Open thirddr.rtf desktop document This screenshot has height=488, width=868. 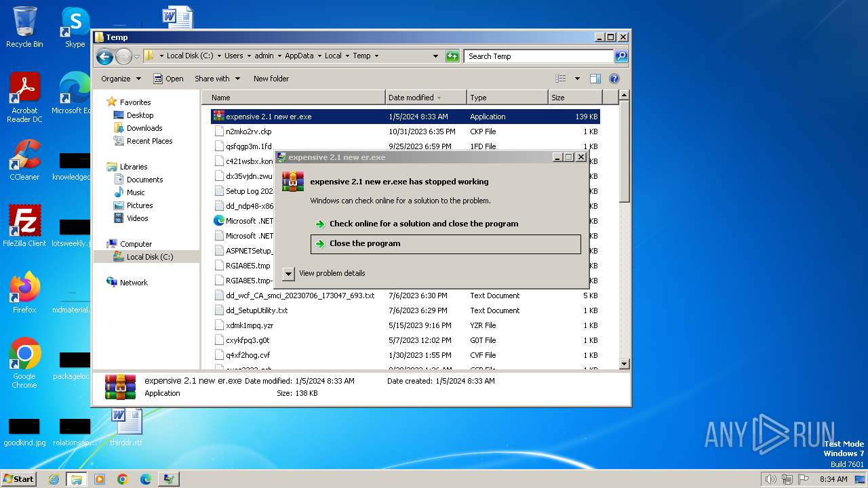pyautogui.click(x=126, y=427)
